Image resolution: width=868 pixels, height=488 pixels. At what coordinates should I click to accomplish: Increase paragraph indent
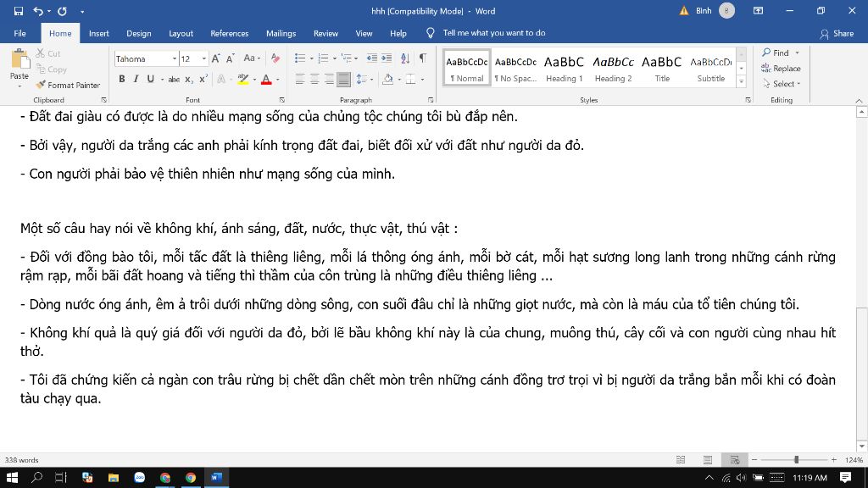tap(387, 58)
